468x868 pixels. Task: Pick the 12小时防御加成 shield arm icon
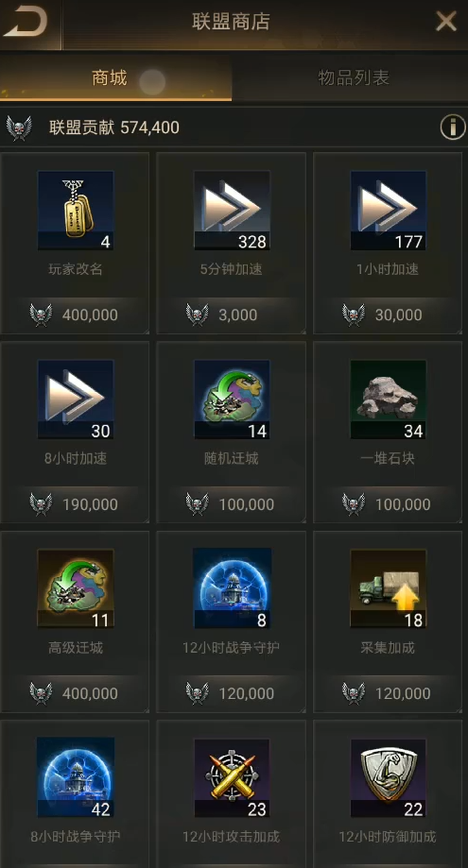pos(389,777)
